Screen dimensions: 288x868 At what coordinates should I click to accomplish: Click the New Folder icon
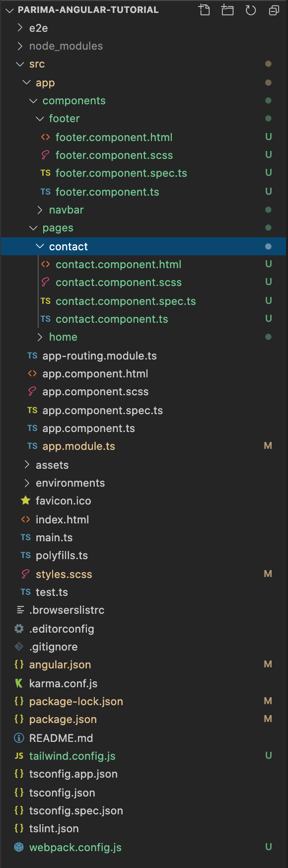227,9
